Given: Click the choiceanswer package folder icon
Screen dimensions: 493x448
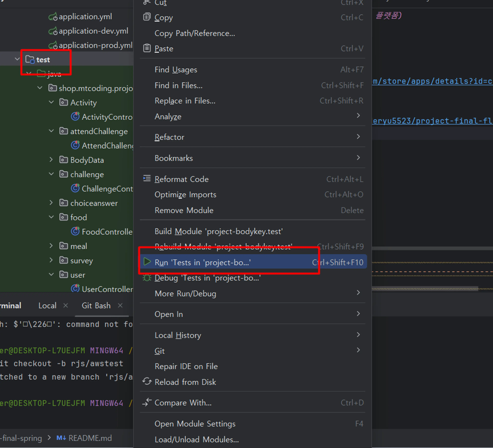Looking at the screenshot, I should [64, 203].
